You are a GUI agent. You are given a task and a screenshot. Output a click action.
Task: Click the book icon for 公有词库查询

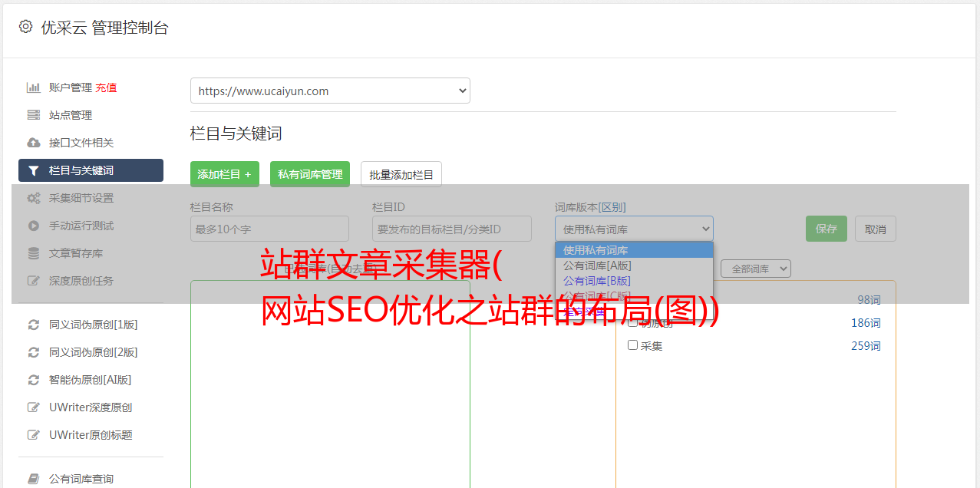click(33, 479)
